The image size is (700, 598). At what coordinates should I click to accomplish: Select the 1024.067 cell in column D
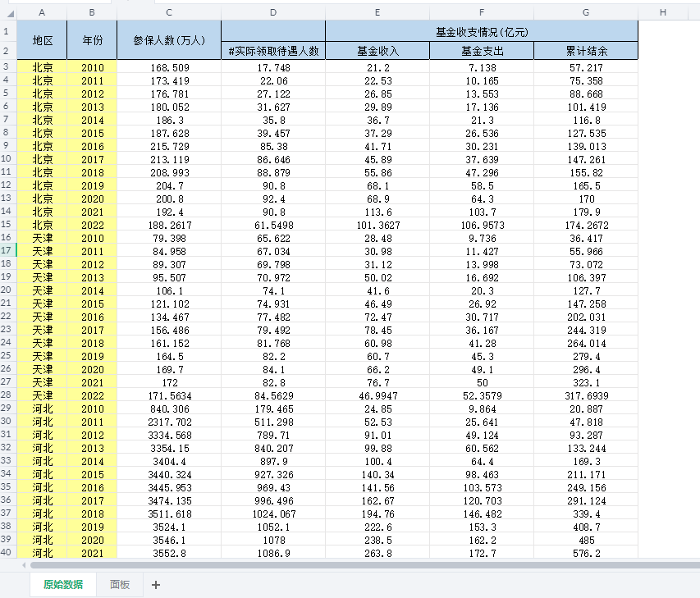point(273,514)
